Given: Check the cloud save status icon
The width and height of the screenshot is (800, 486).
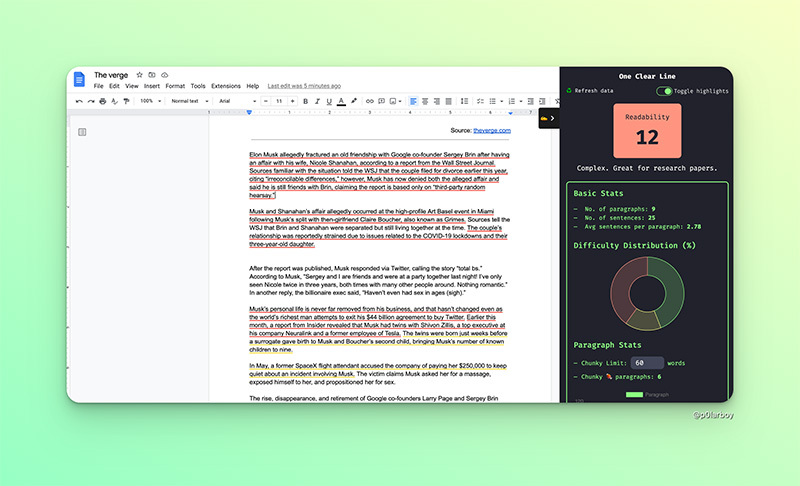Looking at the screenshot, I should 164,74.
